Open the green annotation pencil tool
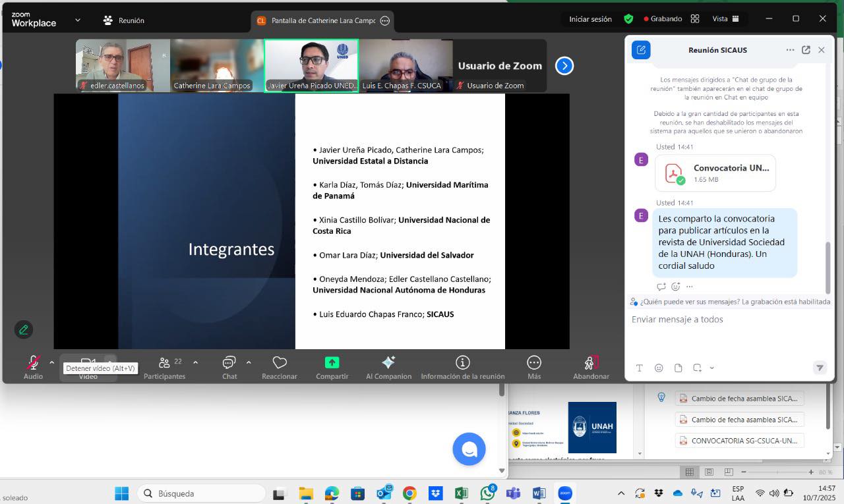This screenshot has height=504, width=844. tap(24, 329)
